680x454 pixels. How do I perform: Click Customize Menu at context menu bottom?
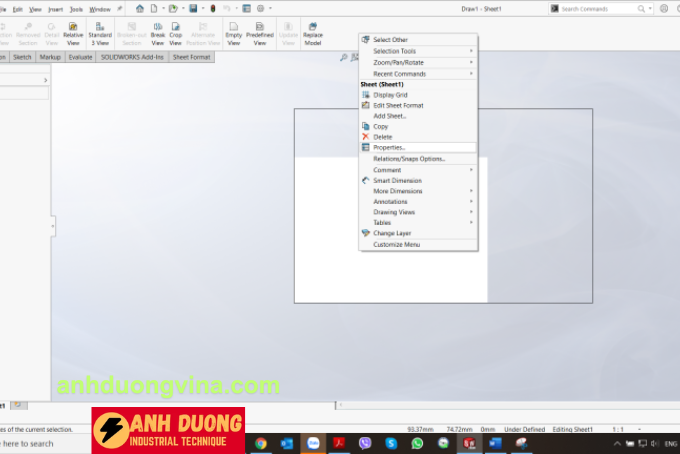pyautogui.click(x=396, y=244)
